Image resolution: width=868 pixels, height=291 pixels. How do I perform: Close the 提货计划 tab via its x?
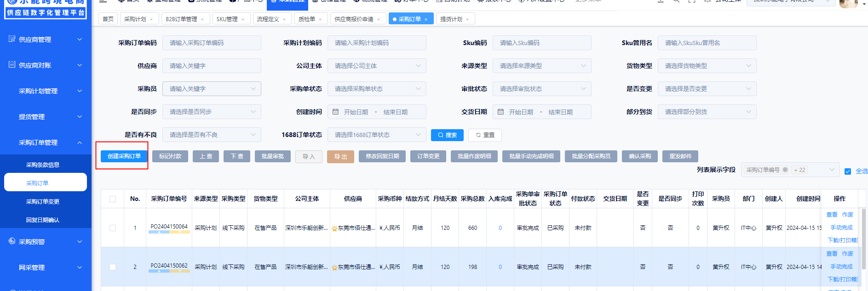(467, 19)
